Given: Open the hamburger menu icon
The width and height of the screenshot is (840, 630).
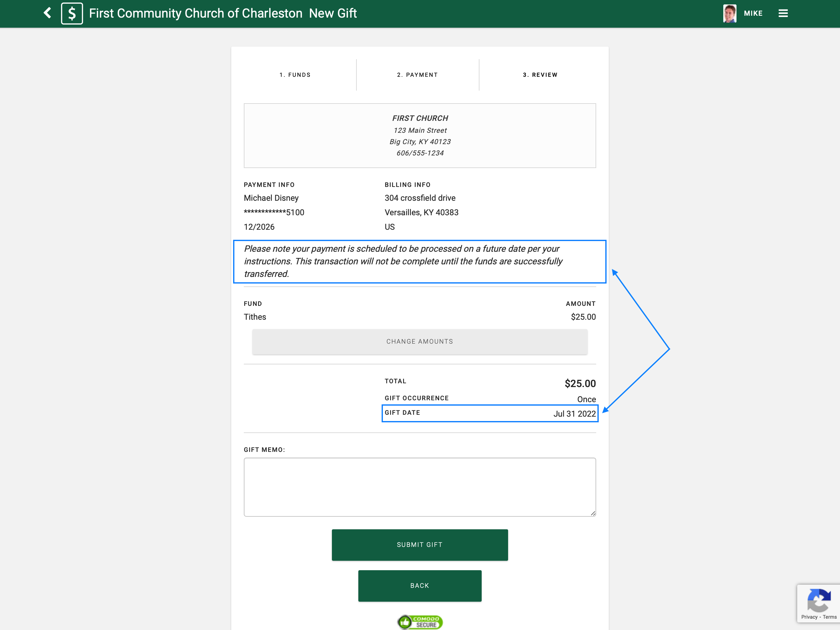Looking at the screenshot, I should coord(783,13).
